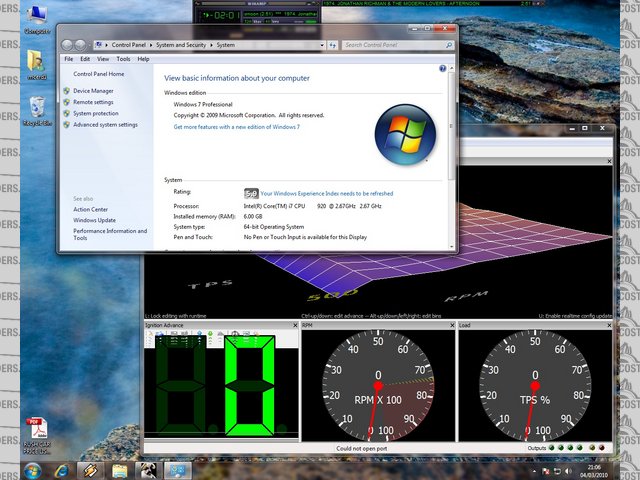This screenshot has width=640, height=480.
Task: Click '64-bit Operating System' text
Action: tap(274, 227)
